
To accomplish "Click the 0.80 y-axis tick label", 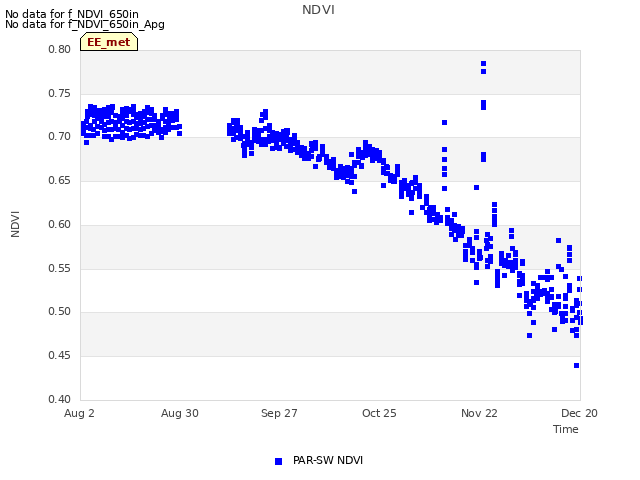I will point(60,49).
